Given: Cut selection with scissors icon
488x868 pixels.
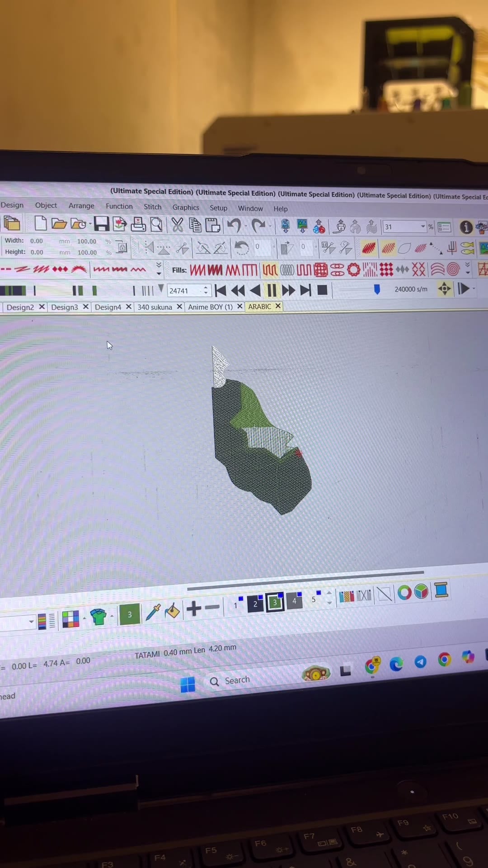Looking at the screenshot, I should pyautogui.click(x=177, y=225).
